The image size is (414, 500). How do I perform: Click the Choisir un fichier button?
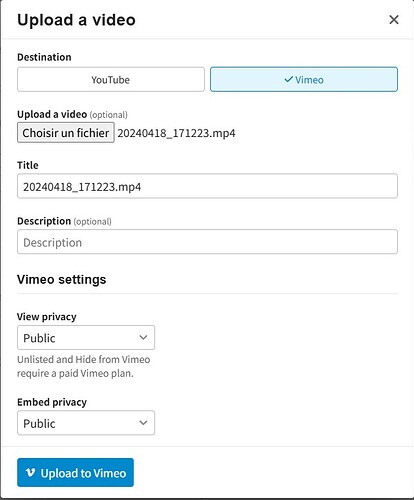[66, 133]
